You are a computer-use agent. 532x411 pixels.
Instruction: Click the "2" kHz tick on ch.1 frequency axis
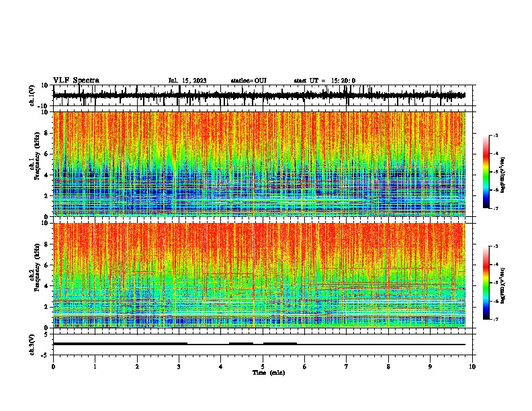47,196
